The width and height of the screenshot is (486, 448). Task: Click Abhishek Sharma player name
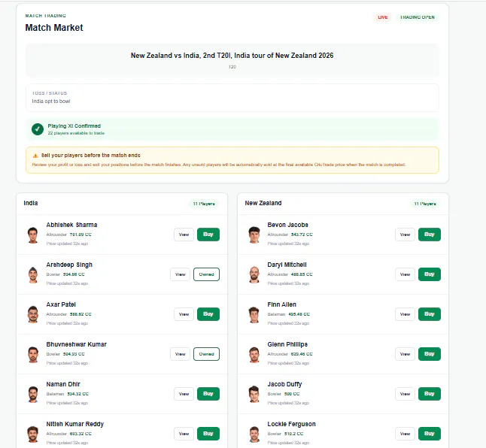coord(71,225)
